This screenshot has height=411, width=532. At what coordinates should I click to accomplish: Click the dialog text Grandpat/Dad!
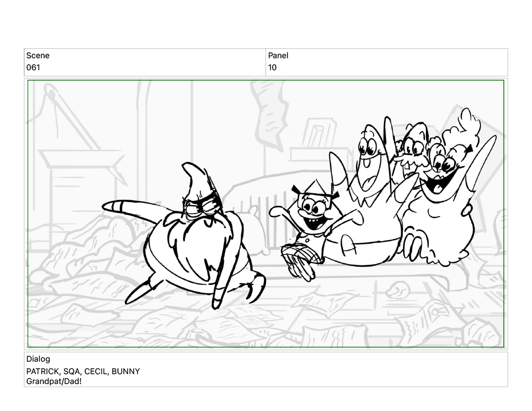[54, 381]
